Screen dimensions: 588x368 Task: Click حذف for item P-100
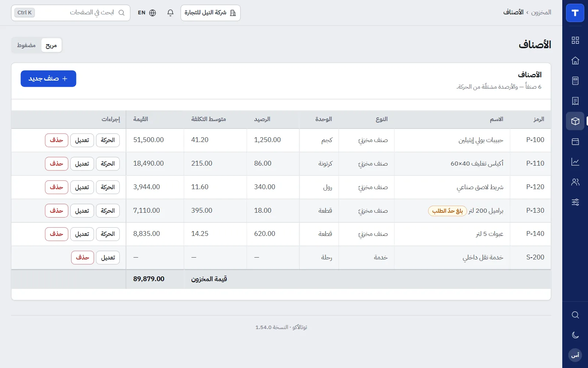click(57, 140)
